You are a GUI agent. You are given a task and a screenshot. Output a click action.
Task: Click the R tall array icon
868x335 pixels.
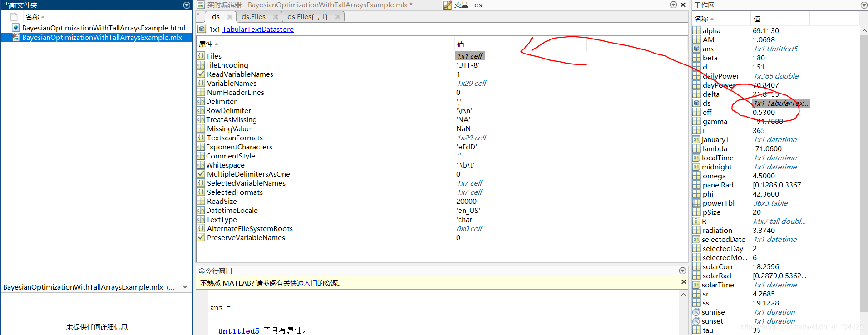(696, 221)
